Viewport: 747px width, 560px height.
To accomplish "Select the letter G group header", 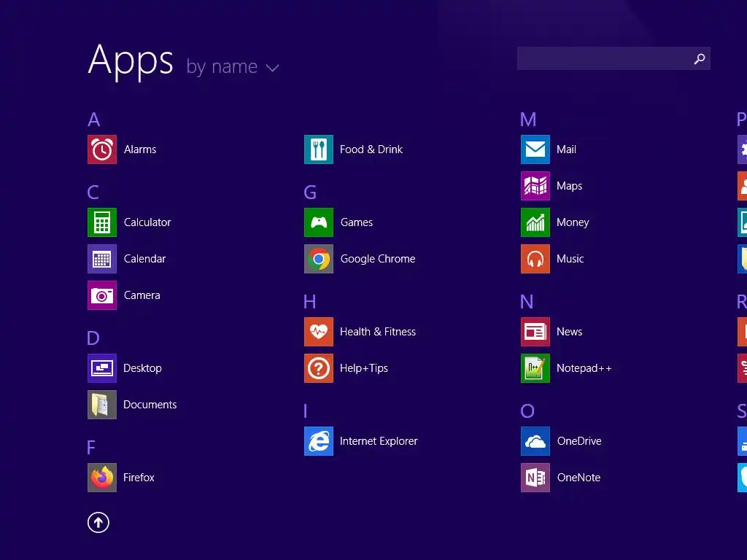I will [x=310, y=192].
